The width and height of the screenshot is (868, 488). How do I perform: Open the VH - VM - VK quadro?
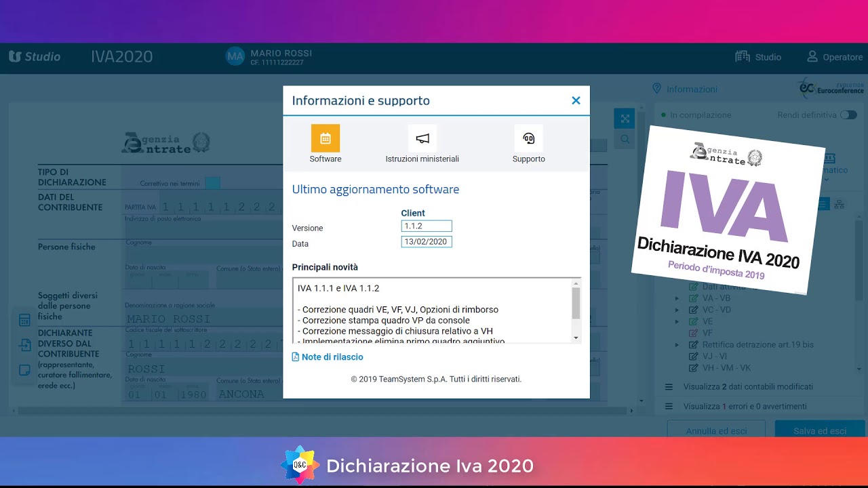click(726, 368)
